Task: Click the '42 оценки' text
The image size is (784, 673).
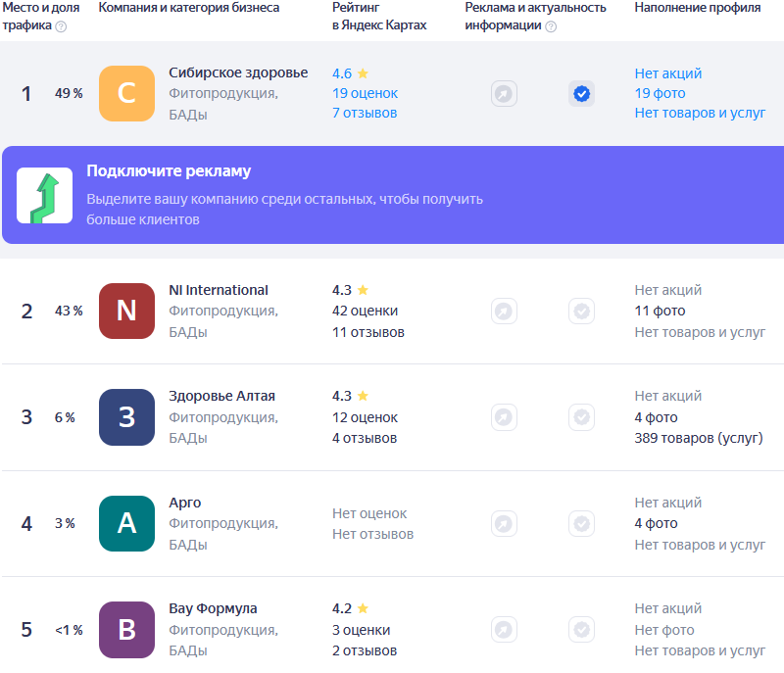Action: (x=365, y=311)
